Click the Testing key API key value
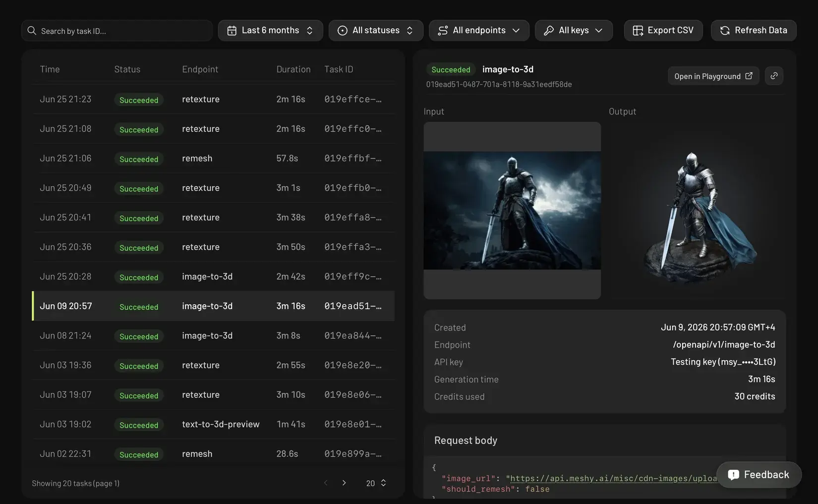Viewport: 818px width, 504px height. (723, 362)
